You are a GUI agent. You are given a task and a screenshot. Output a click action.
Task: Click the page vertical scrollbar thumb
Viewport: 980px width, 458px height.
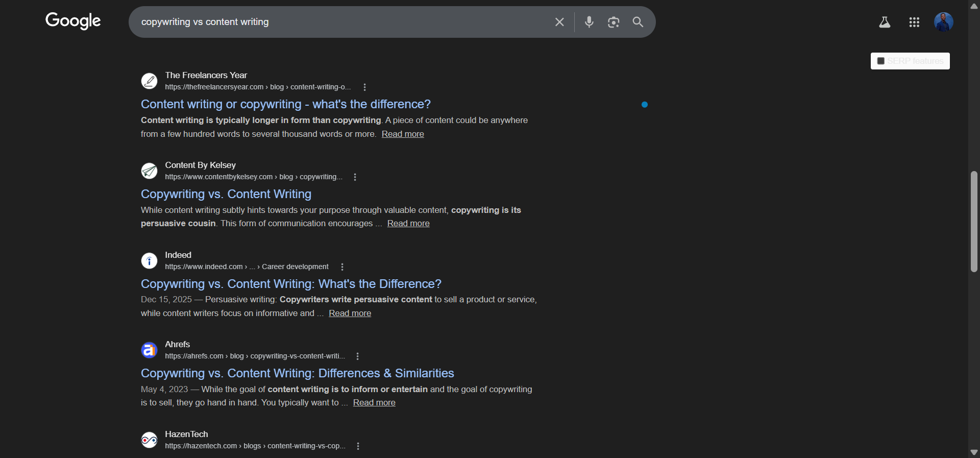974,222
